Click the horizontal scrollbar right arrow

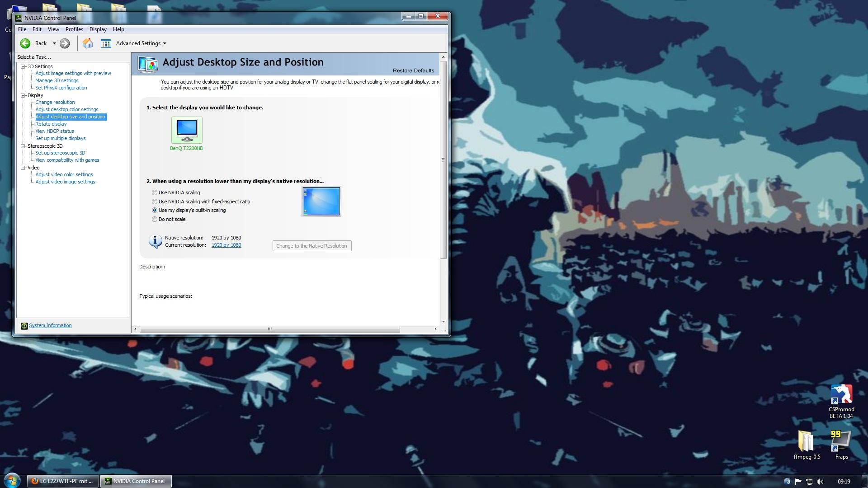click(x=435, y=329)
